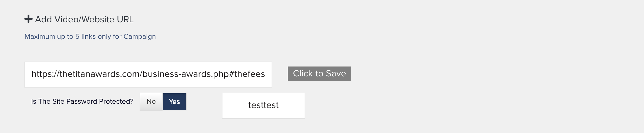Click the gray Click to Save button
The image size is (644, 133).
point(319,74)
